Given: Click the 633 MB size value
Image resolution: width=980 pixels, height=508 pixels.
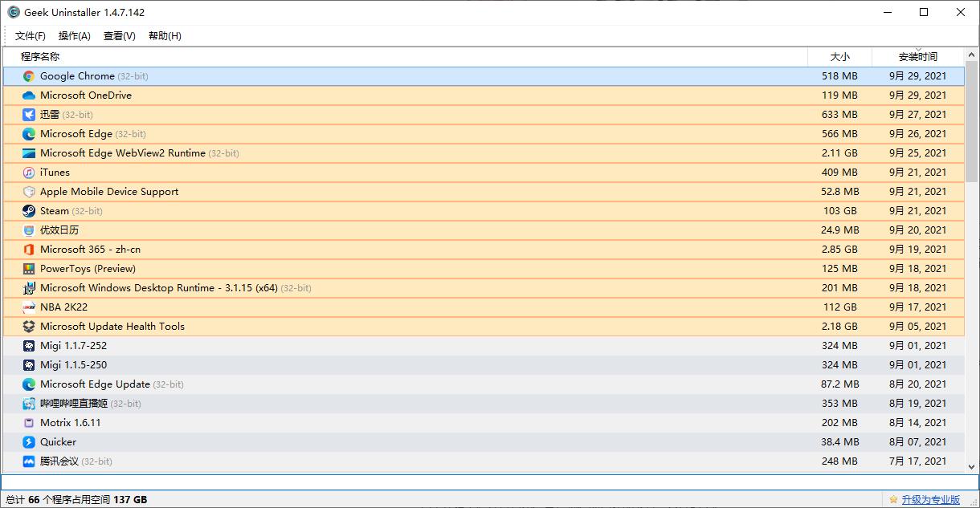Looking at the screenshot, I should [x=839, y=115].
